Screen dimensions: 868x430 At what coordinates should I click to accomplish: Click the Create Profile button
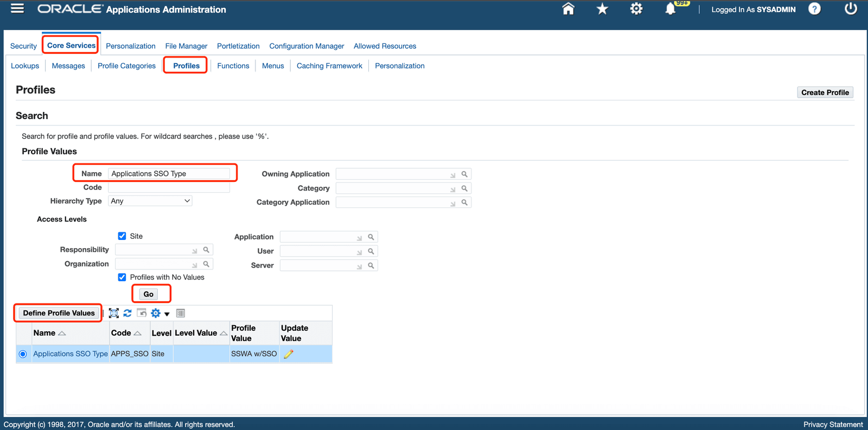coord(825,92)
